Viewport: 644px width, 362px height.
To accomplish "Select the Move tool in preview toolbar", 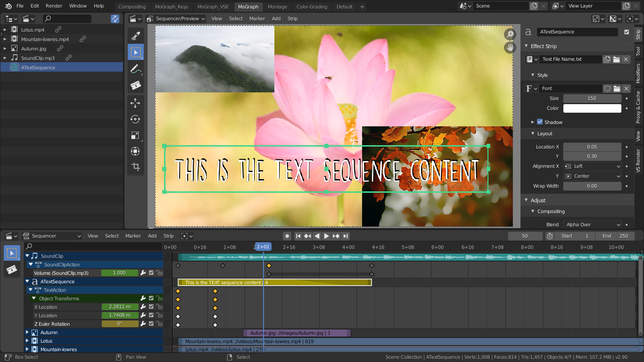I will tap(136, 103).
